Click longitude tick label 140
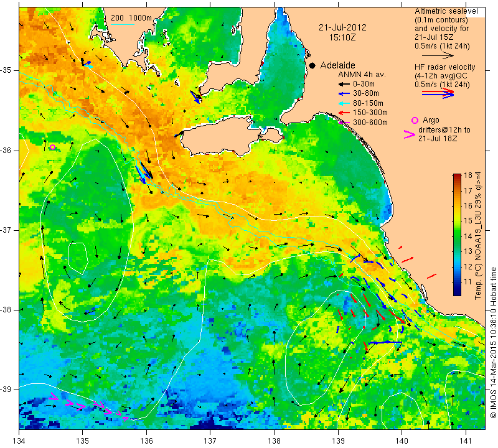 click(x=402, y=441)
